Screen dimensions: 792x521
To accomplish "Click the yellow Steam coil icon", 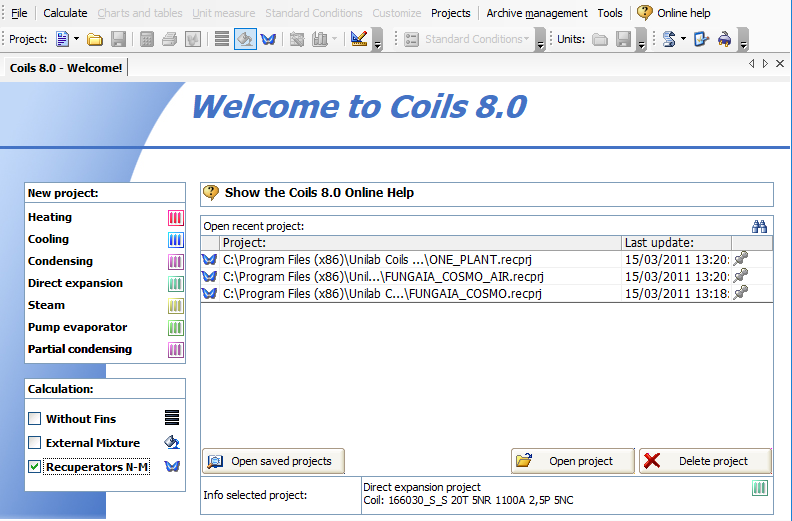I will pos(175,306).
